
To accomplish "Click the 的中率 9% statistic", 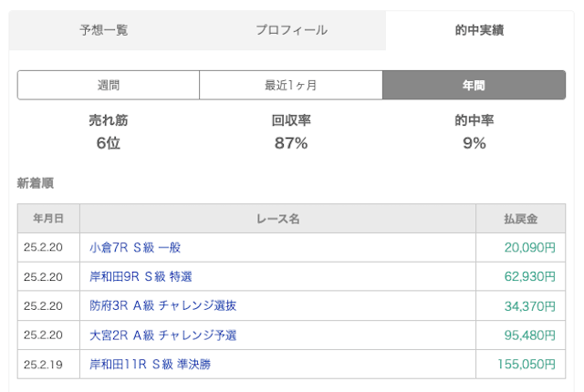I will pyautogui.click(x=474, y=132).
